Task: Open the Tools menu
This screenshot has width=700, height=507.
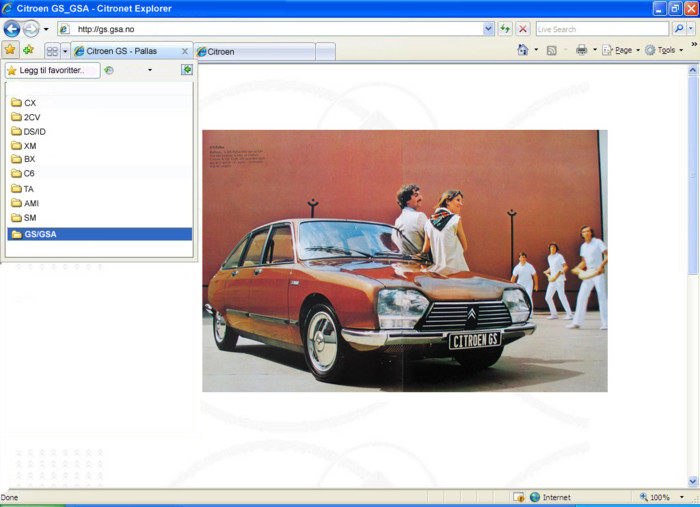Action: pyautogui.click(x=663, y=50)
